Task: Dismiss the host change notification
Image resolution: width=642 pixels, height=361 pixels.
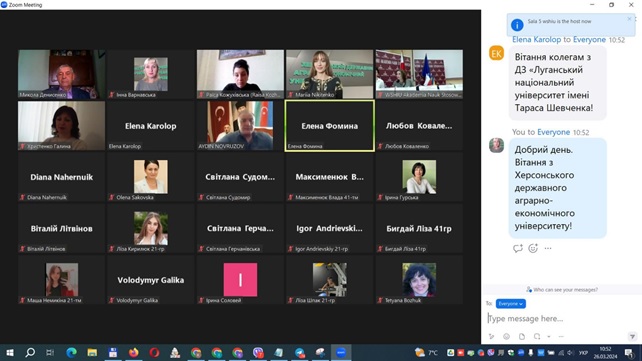Action: click(629, 19)
